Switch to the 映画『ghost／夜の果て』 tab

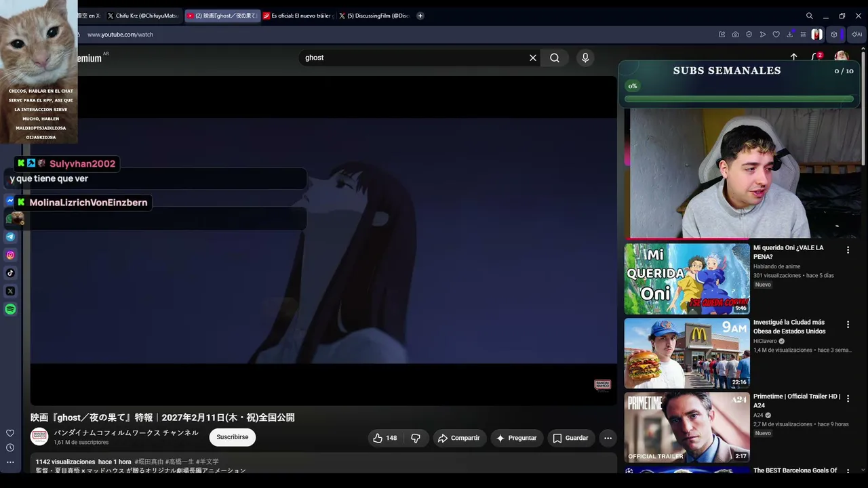pos(222,16)
